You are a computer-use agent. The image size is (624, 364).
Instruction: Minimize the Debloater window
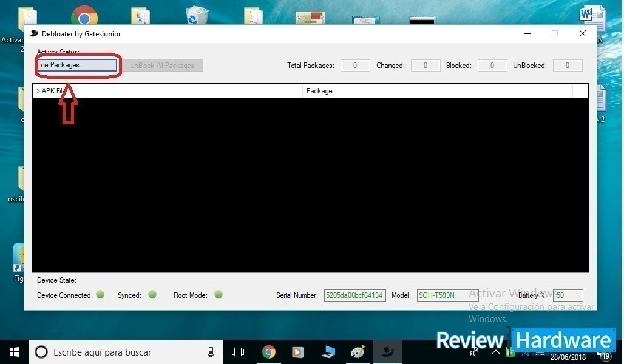527,34
